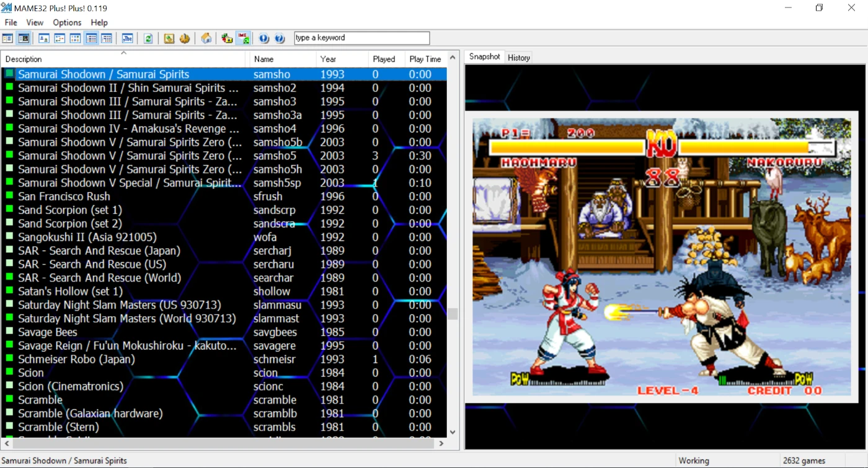Switch to details view icon
Screen dimensions: 868x468
coord(91,38)
